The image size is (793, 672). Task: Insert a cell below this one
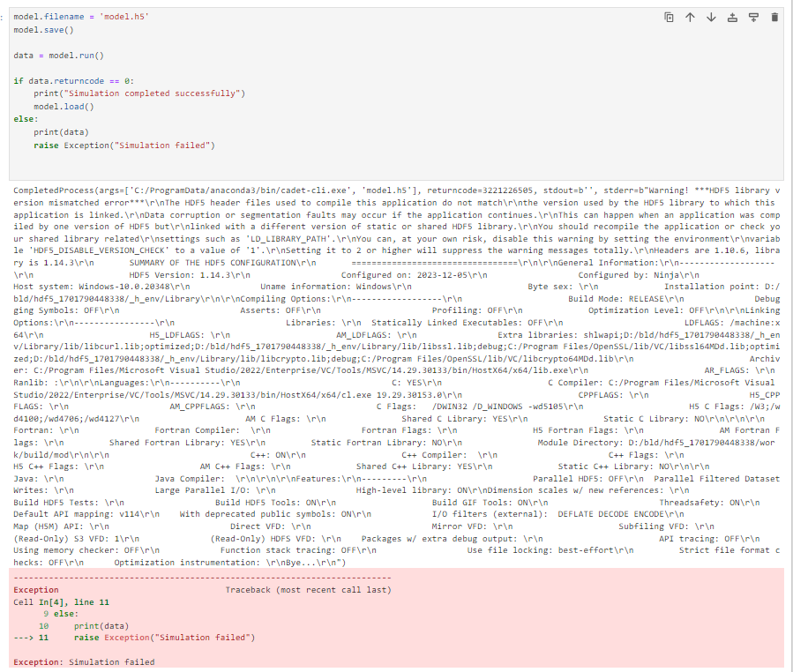[753, 17]
